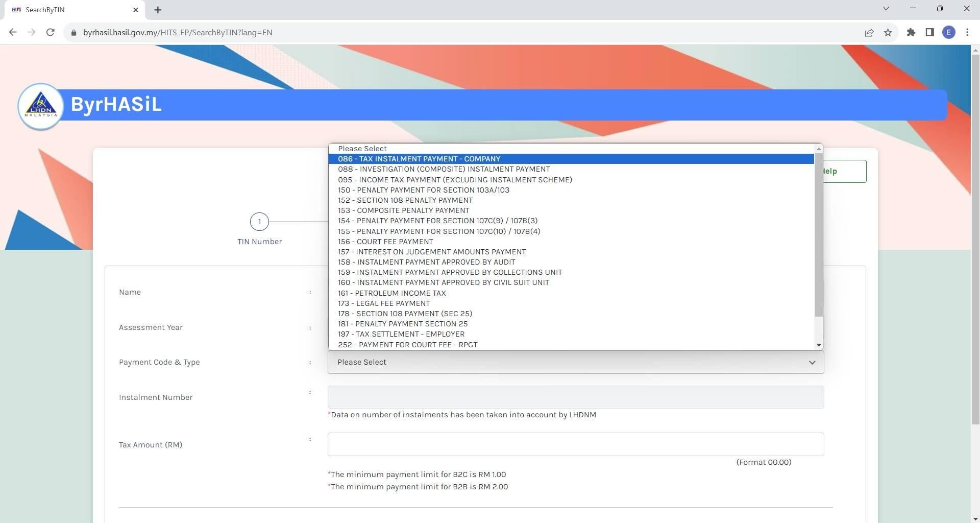Screen dimensions: 980x523
Task: Click the 'Instalment Number' label
Action: point(156,397)
